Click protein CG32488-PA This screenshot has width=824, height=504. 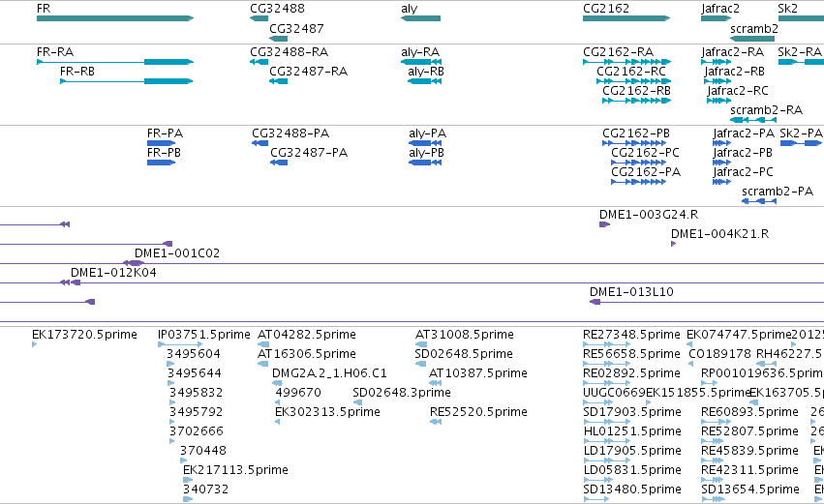coord(260,143)
